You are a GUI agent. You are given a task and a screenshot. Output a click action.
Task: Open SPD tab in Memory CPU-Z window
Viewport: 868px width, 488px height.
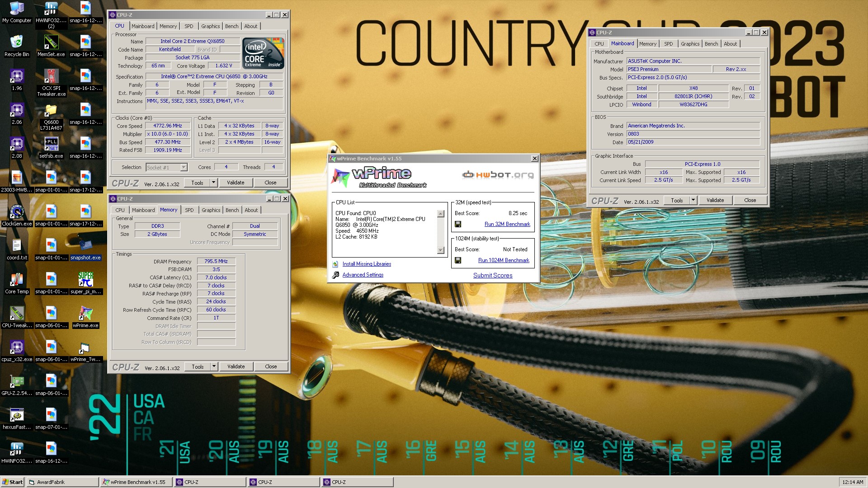tap(189, 210)
